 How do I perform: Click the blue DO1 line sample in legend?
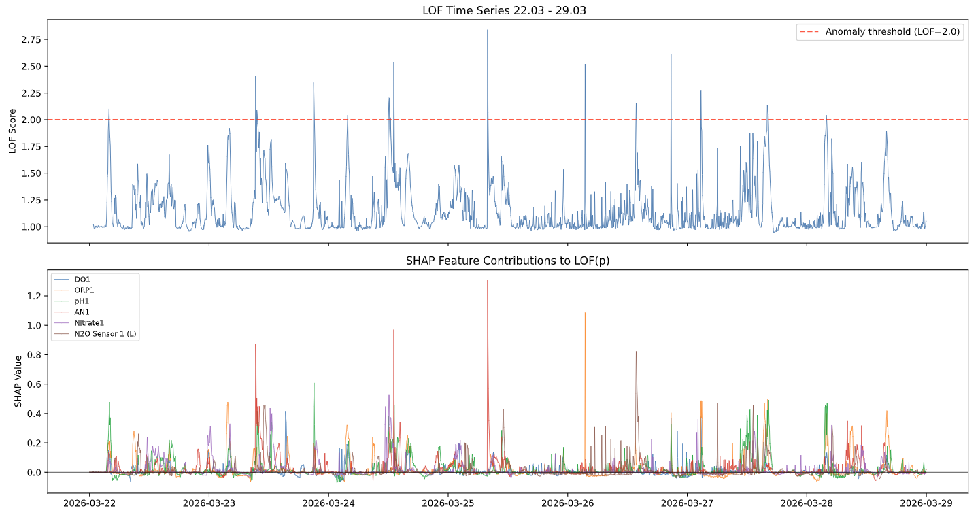[63, 280]
